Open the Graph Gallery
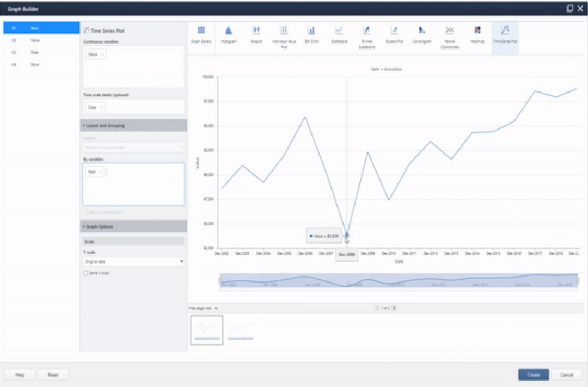588x392 pixels. tap(203, 32)
